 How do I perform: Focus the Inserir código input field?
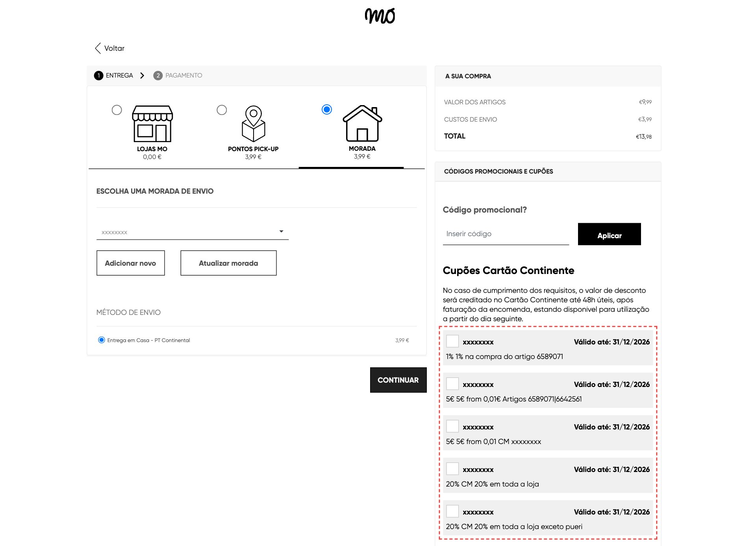[x=506, y=234]
